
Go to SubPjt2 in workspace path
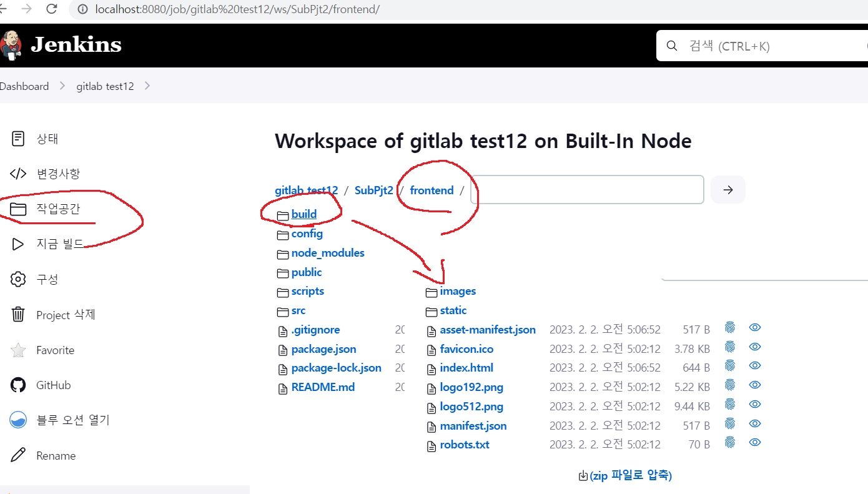374,190
